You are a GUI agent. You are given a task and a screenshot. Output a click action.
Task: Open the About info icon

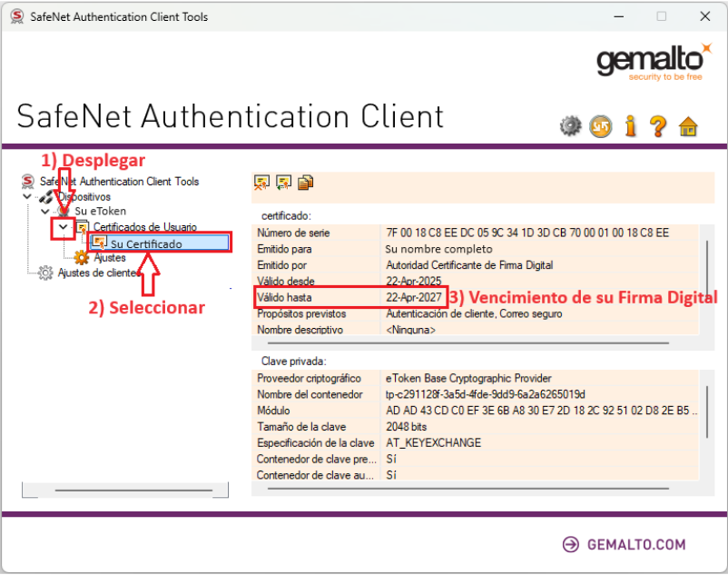point(630,126)
